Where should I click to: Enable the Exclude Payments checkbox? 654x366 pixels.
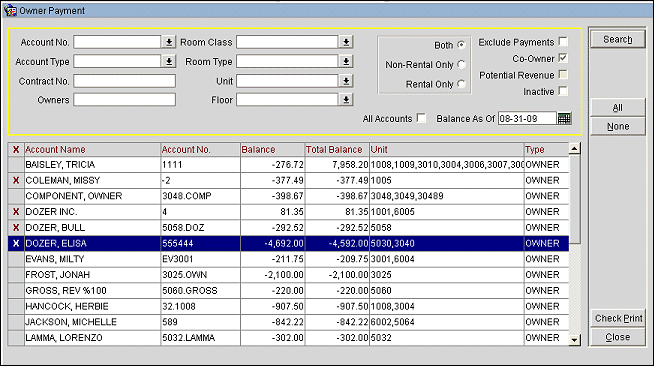[563, 42]
